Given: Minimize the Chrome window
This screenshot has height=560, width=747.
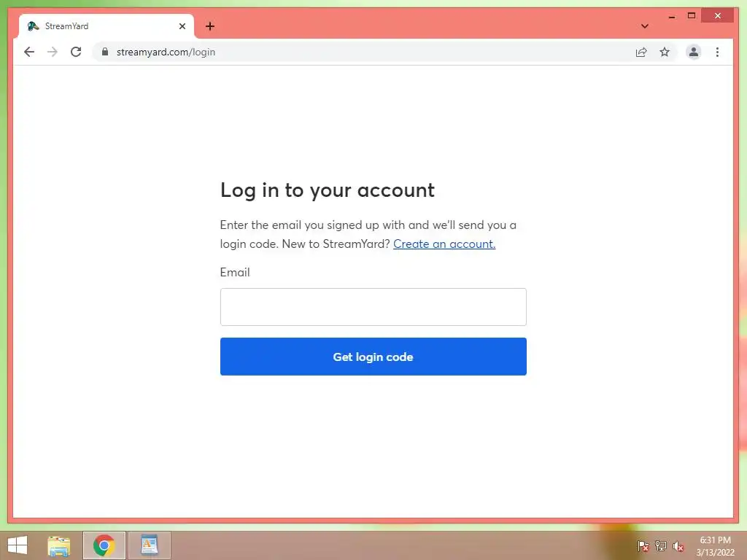Looking at the screenshot, I should [672, 16].
